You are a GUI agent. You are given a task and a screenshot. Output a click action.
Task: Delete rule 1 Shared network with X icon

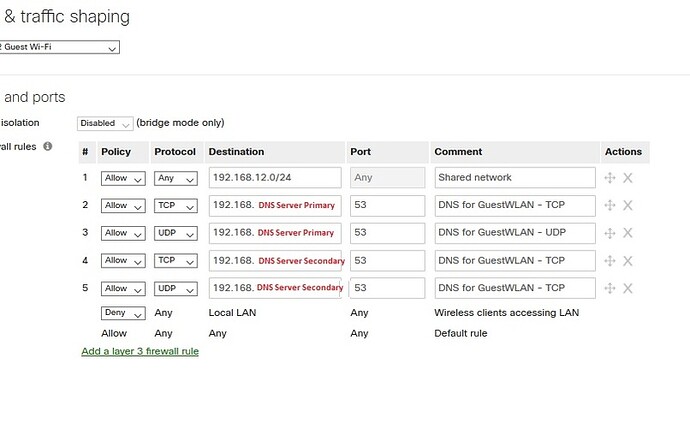[628, 178]
